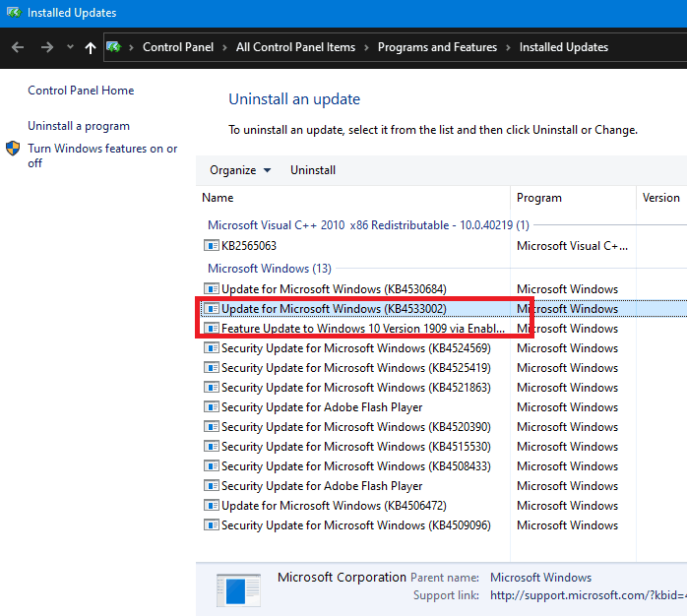The height and width of the screenshot is (616, 687).
Task: Click the Installed Updates title bar icon
Action: coord(14,12)
